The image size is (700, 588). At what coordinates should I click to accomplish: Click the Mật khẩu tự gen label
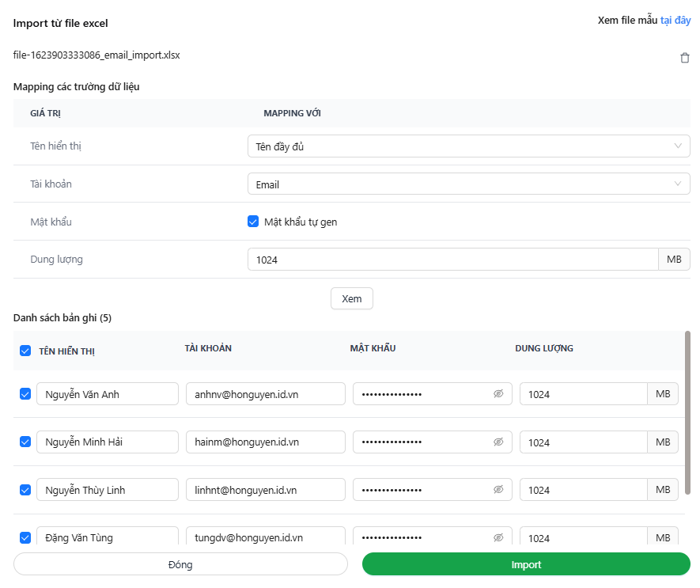click(301, 222)
